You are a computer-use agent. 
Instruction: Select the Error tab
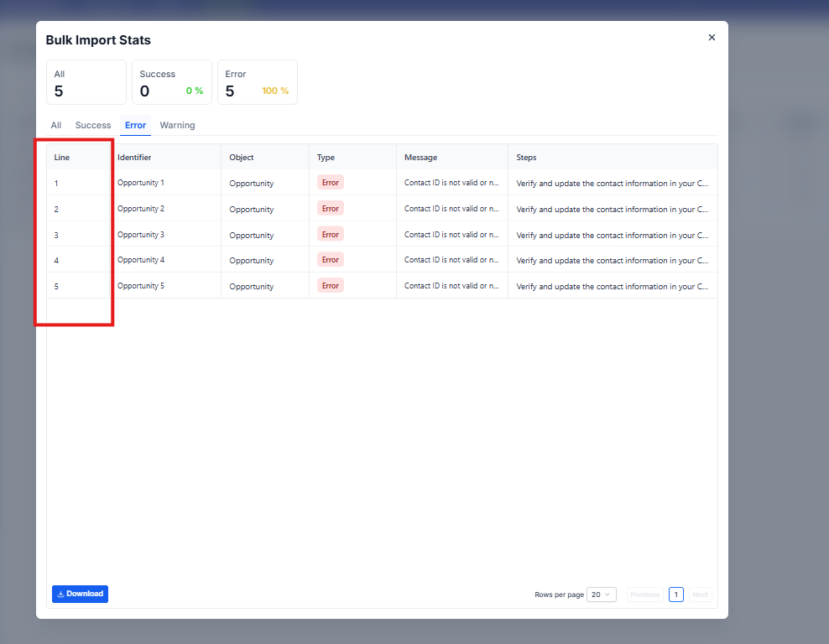pyautogui.click(x=135, y=125)
